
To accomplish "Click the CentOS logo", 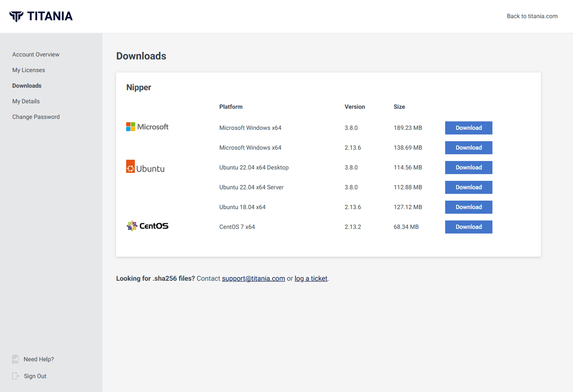I will [147, 226].
